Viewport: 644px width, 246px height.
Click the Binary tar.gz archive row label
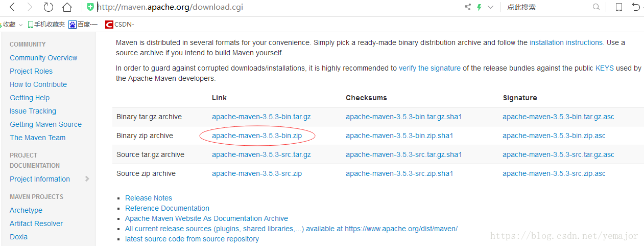[x=149, y=117]
